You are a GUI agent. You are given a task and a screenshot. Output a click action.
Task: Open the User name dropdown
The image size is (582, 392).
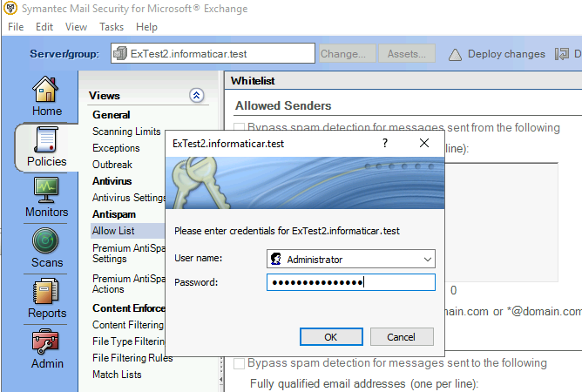[428, 259]
